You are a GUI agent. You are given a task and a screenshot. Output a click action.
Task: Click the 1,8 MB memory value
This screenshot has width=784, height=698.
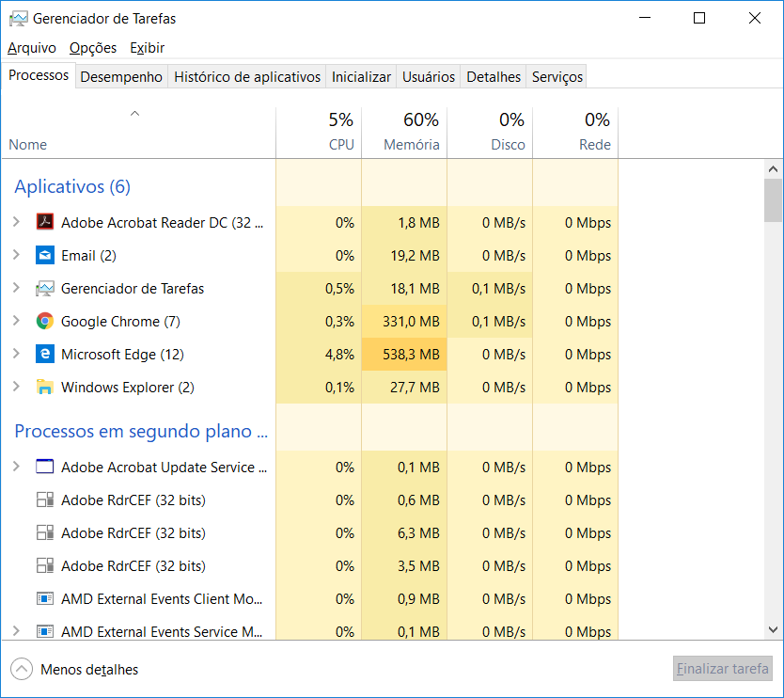418,223
